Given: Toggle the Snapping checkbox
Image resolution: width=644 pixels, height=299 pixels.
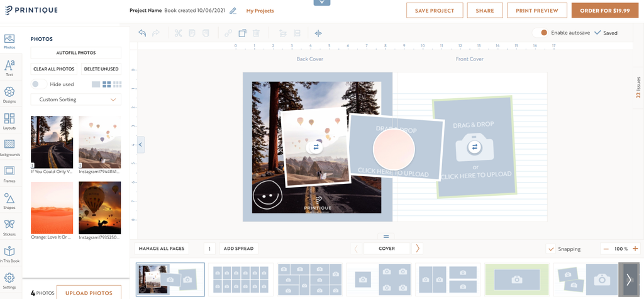Looking at the screenshot, I should click(x=551, y=249).
